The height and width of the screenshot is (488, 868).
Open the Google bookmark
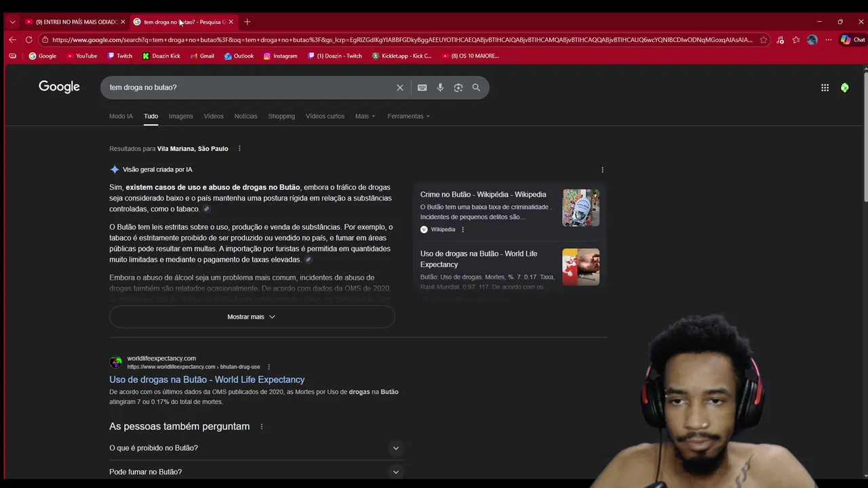43,56
